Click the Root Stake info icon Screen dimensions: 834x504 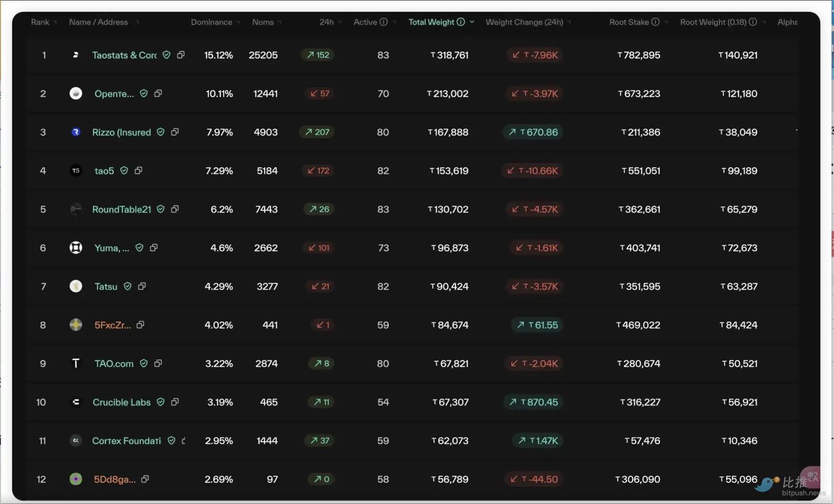point(656,22)
